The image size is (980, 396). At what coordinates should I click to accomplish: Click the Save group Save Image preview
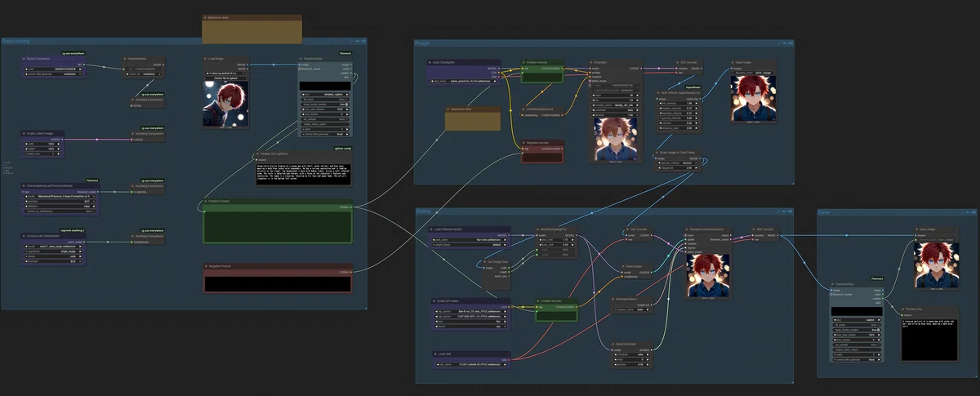pyautogui.click(x=937, y=265)
